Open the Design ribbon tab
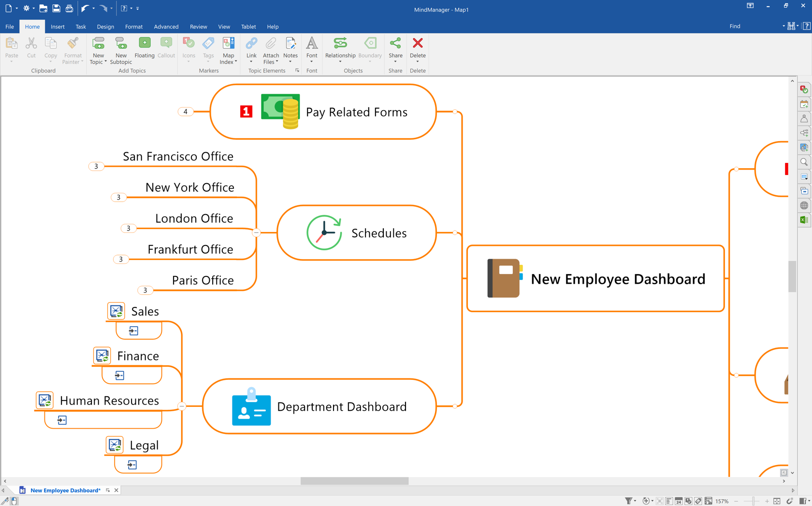This screenshot has height=506, width=812. 105,27
